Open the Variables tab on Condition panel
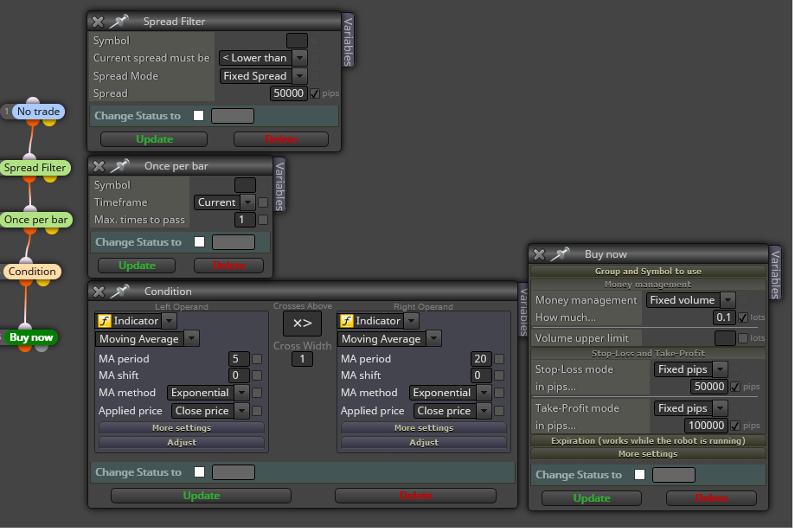The image size is (795, 532). coord(523,311)
